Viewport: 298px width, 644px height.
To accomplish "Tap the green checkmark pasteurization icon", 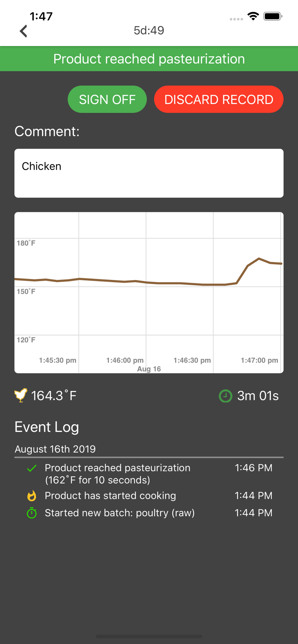I will point(32,469).
